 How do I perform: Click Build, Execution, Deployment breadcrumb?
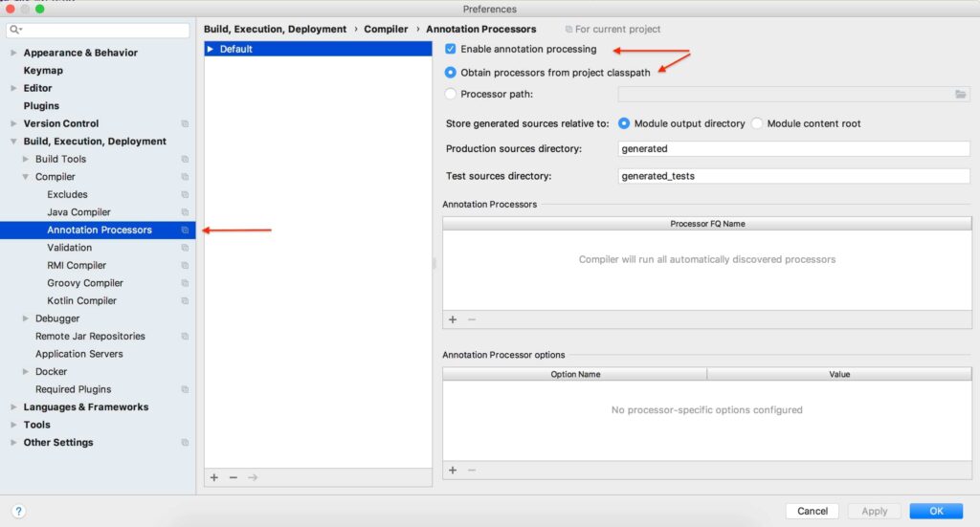[x=275, y=30]
